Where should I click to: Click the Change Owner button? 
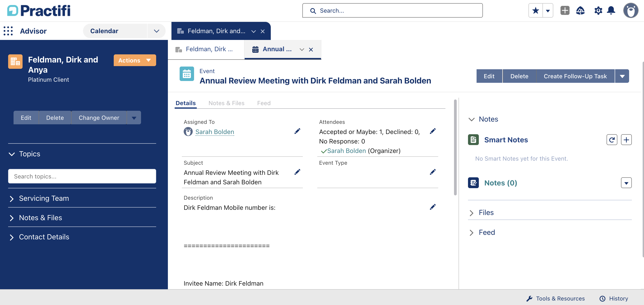99,118
